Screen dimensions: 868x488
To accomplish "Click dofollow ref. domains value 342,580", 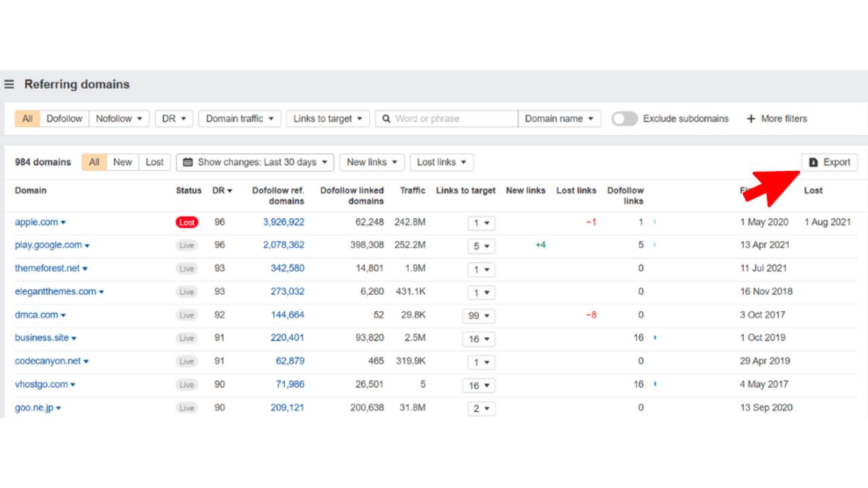I will pyautogui.click(x=288, y=268).
